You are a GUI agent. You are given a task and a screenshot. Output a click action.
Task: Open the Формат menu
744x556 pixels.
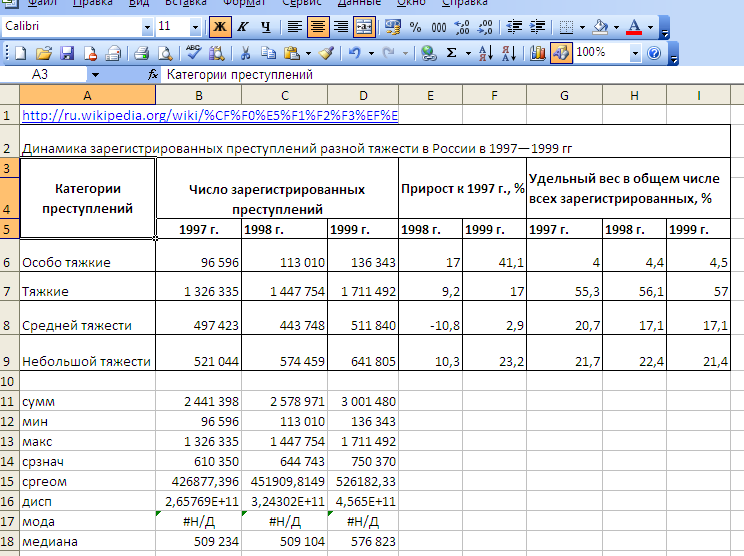point(244,3)
